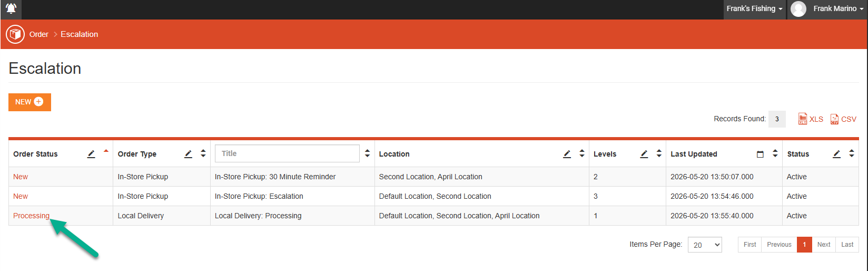
Task: Click timestamp 2026-05-20 13:54:46.000
Action: [712, 196]
